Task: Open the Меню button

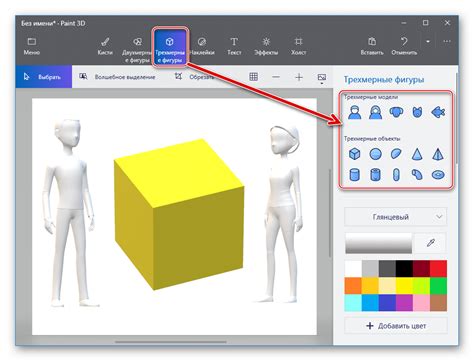Action: [x=32, y=46]
